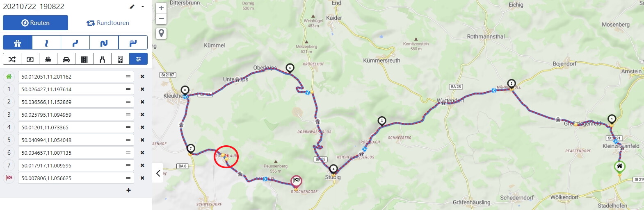Delete the destination waypoint 50.007806,11.056625

[x=142, y=178]
